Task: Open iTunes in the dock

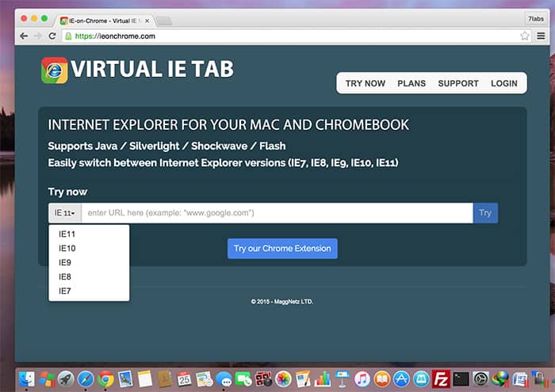Action: [362, 379]
